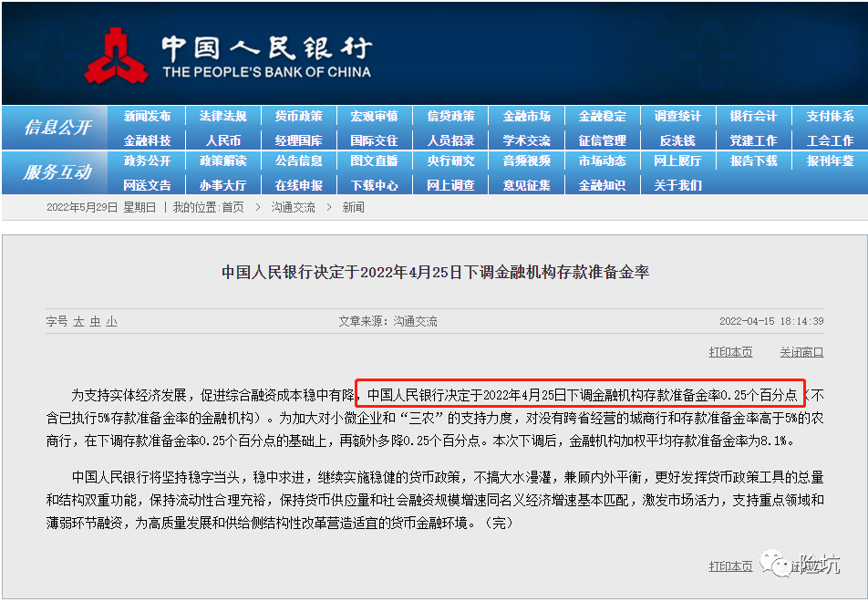
Task: Set font size to 大
Action: [78, 322]
